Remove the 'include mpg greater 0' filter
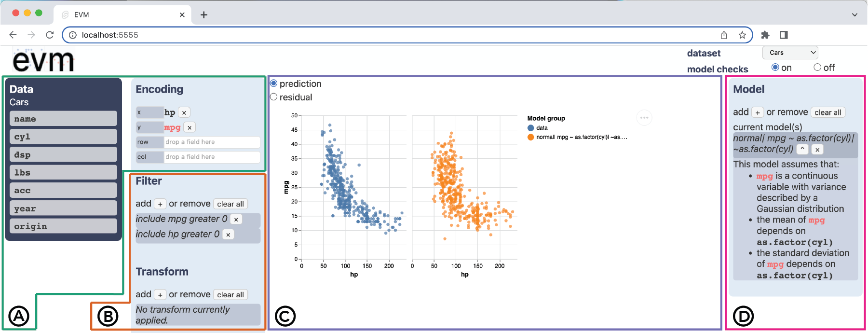This screenshot has width=868, height=333. pos(236,220)
